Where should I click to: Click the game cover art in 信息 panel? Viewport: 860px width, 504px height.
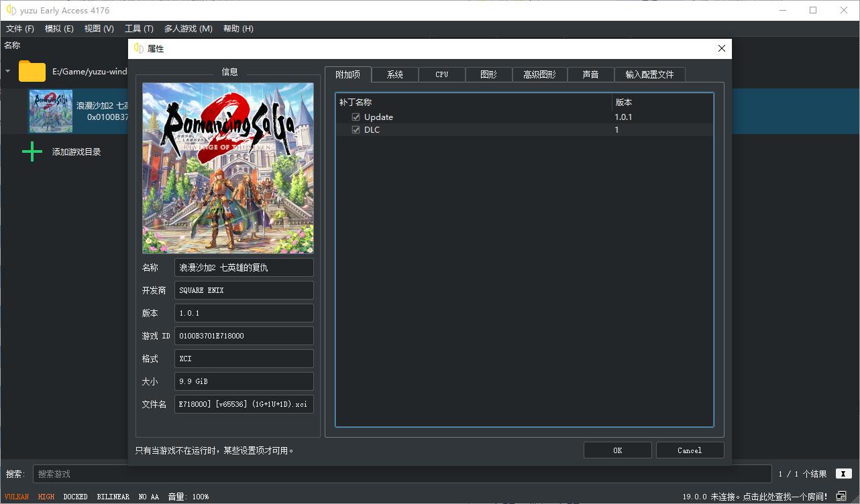point(228,168)
